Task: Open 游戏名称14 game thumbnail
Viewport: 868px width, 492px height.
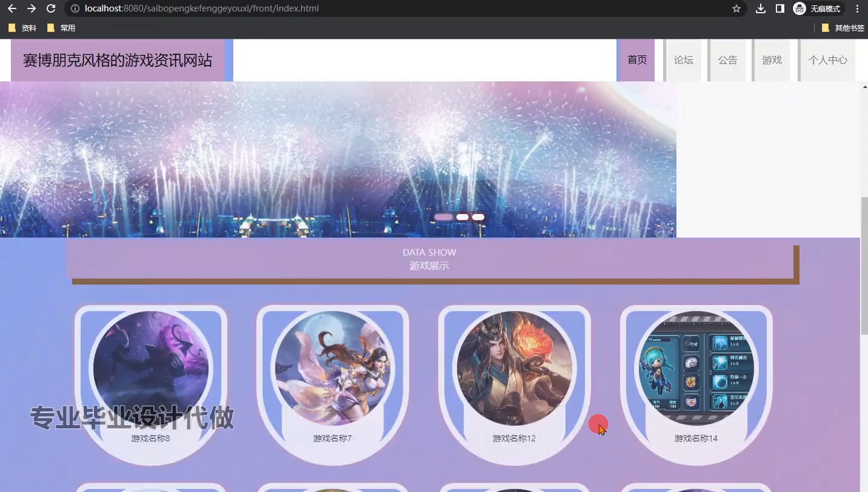Action: click(696, 368)
